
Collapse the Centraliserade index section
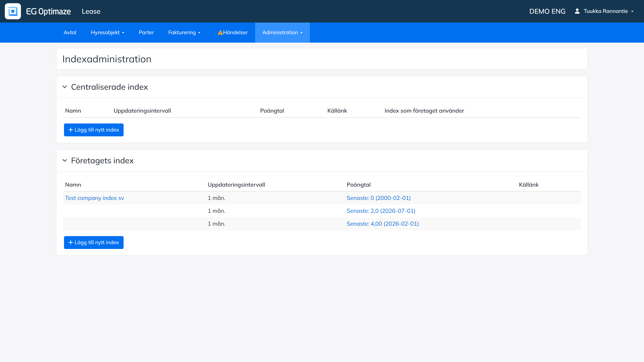pyautogui.click(x=65, y=87)
